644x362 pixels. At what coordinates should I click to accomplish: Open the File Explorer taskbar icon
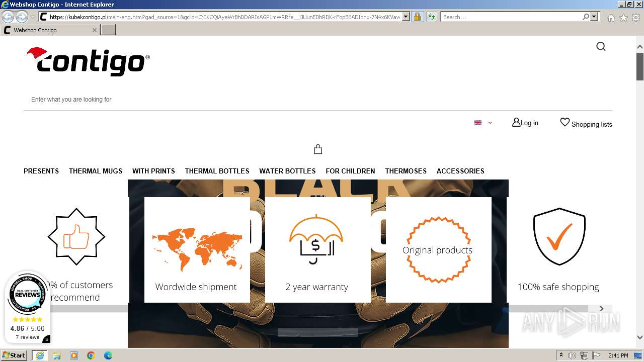point(57,355)
